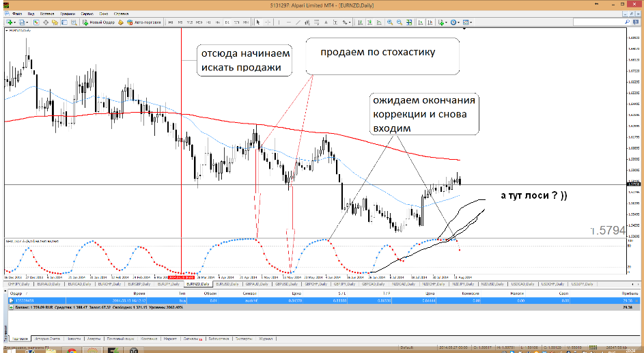This screenshot has height=353, width=644.
Task: Switch to the EURUSD,Daily chart tab
Action: point(227,284)
